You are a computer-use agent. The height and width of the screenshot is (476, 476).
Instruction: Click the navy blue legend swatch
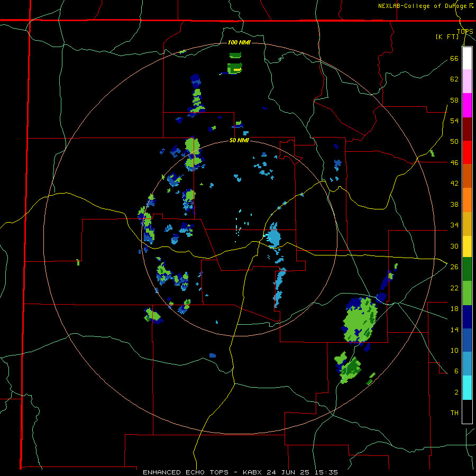467,317
